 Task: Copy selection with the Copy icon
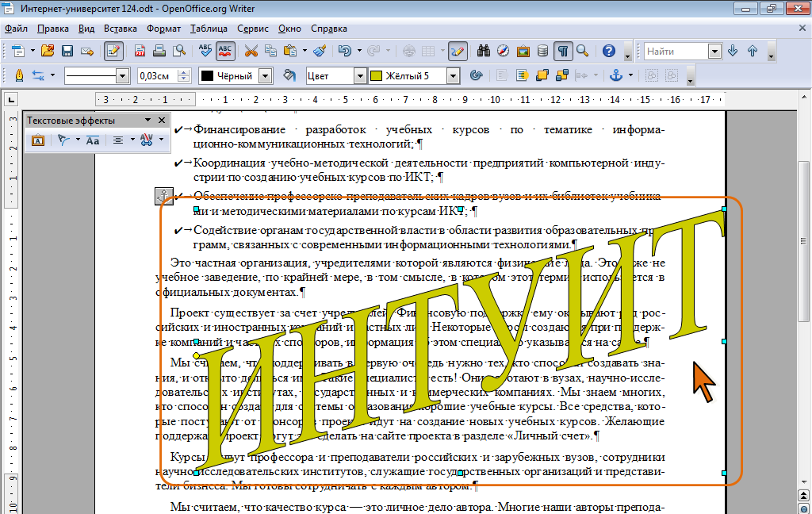tap(271, 51)
